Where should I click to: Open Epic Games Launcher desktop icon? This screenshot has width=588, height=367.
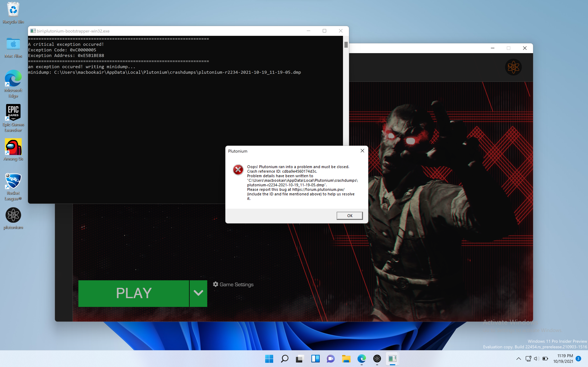click(x=13, y=113)
